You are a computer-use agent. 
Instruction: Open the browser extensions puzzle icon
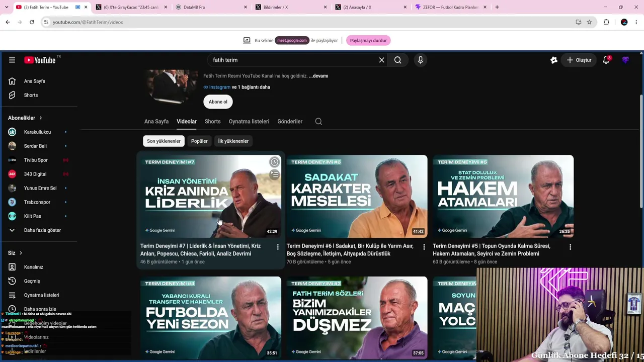pyautogui.click(x=606, y=22)
